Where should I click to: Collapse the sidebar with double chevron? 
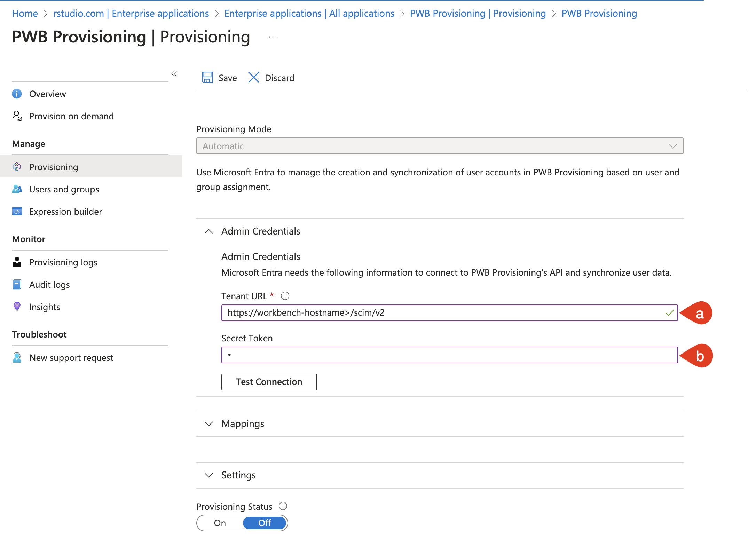coord(174,74)
